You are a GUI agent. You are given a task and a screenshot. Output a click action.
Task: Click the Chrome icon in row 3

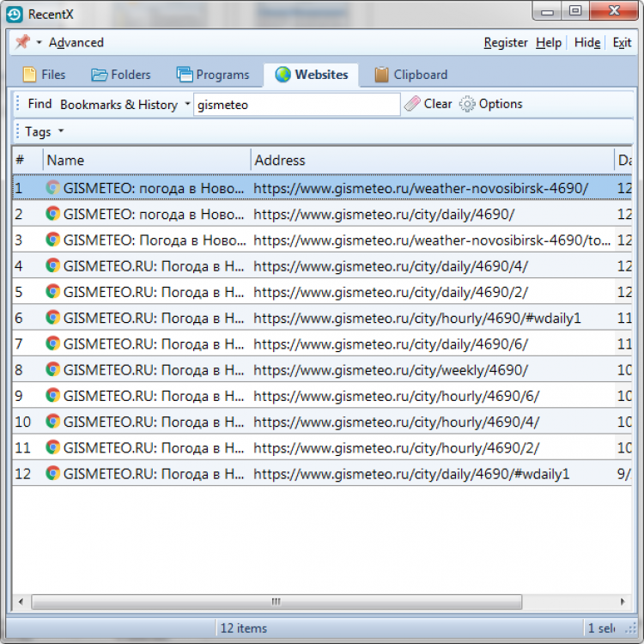pyautogui.click(x=52, y=240)
